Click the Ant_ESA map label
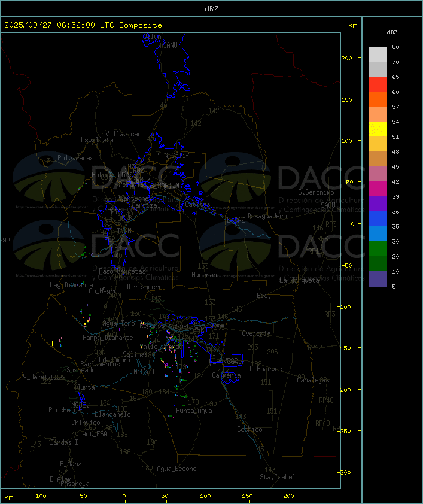The height and width of the screenshot is (504, 423). (x=95, y=434)
